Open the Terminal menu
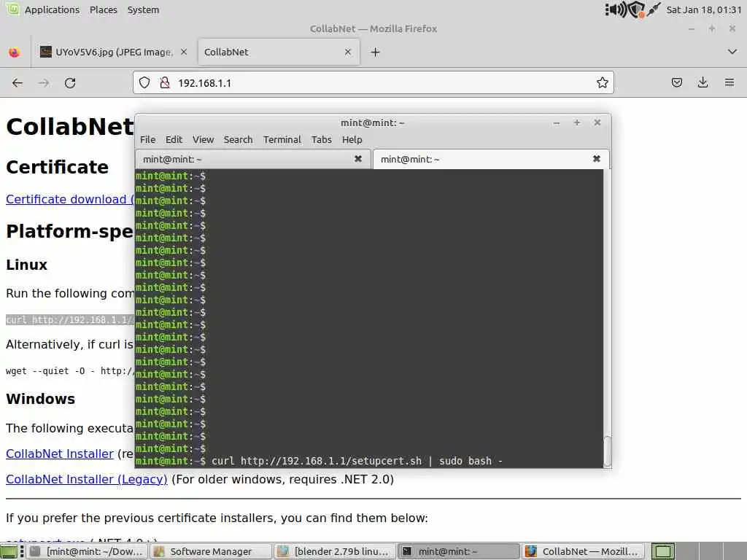The width and height of the screenshot is (747, 560). click(x=282, y=139)
